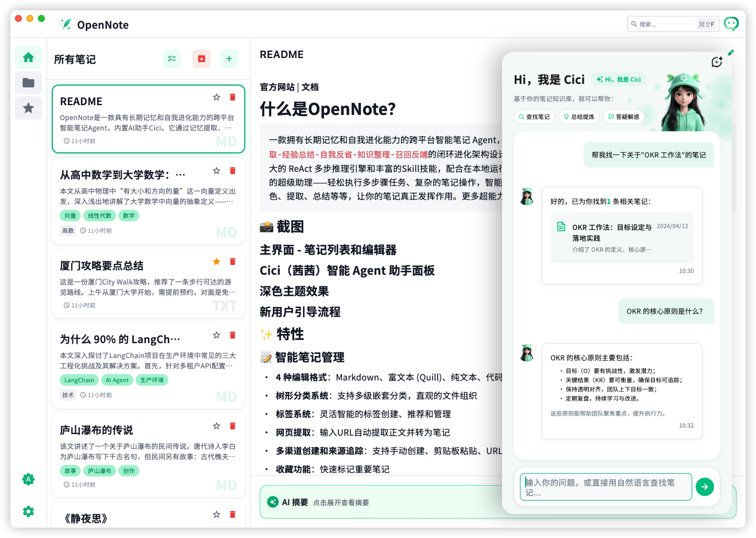Favorite the 庐山瀑布的传说 note
Viewport: 756px width, 538px height.
[x=217, y=426]
